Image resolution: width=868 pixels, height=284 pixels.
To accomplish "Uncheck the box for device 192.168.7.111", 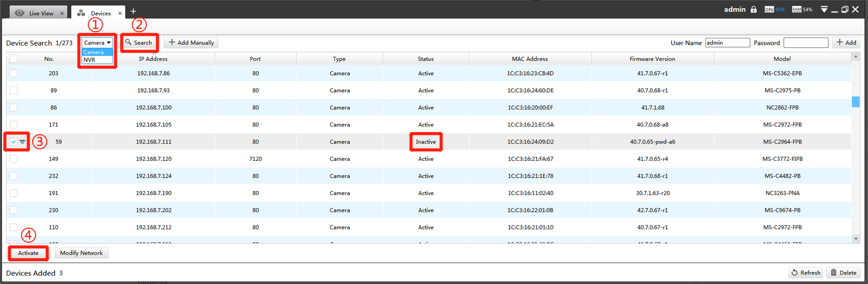I will 13,142.
